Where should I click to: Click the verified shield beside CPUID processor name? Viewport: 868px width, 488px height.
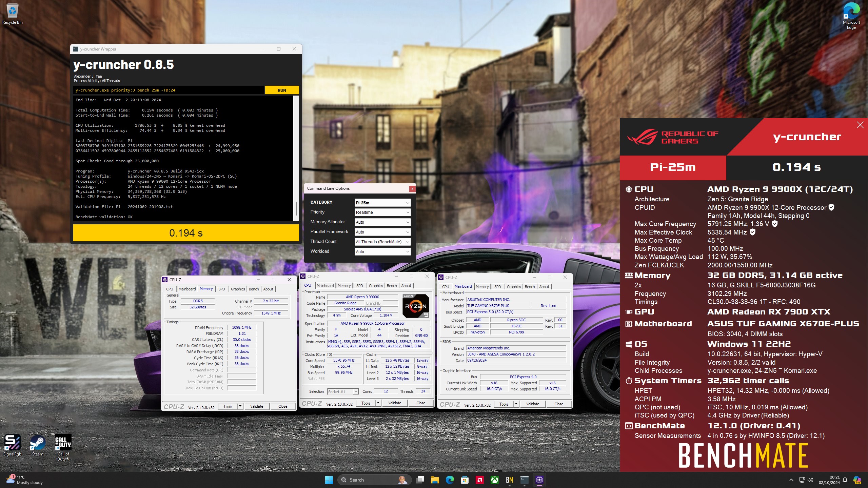831,207
